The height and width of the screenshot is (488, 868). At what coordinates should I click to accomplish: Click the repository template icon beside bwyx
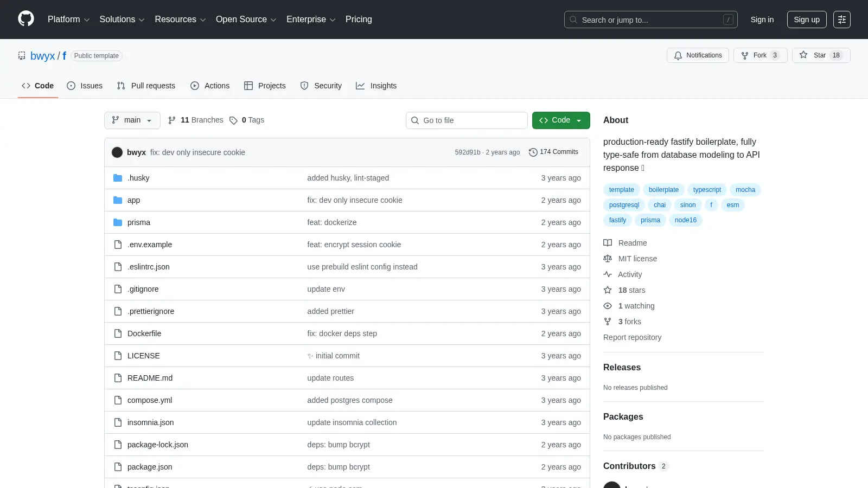(x=22, y=55)
